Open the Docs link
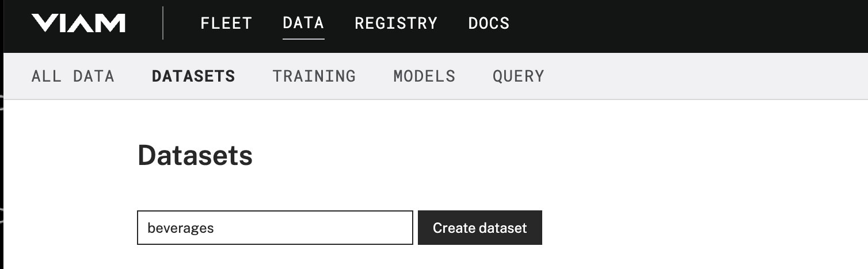Viewport: 868px width, 269px height. (x=489, y=23)
